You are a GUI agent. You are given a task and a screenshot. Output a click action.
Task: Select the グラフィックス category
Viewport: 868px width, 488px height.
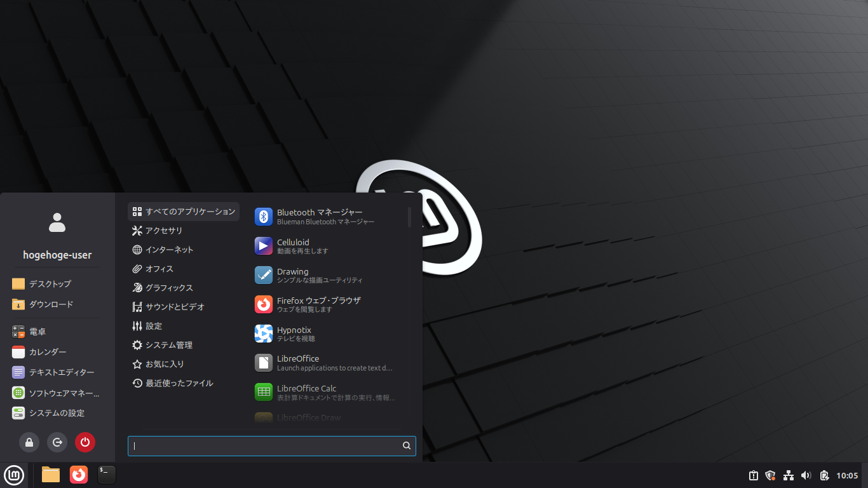184,288
